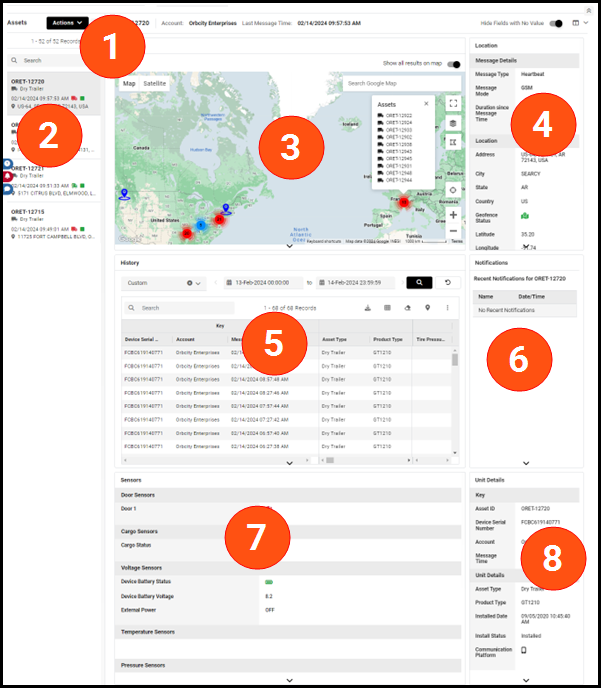Close the Assets popup on map

426,103
